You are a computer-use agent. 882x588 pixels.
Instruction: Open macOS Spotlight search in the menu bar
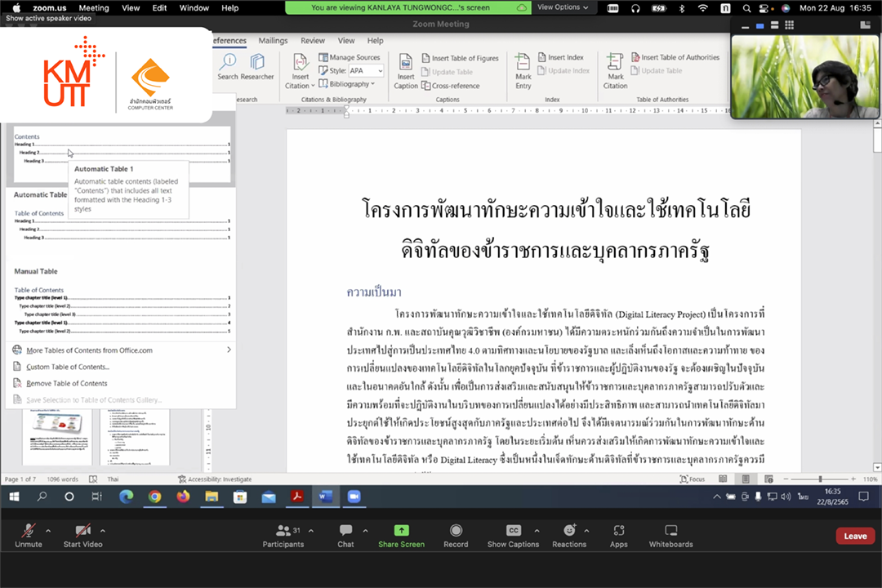coord(746,8)
